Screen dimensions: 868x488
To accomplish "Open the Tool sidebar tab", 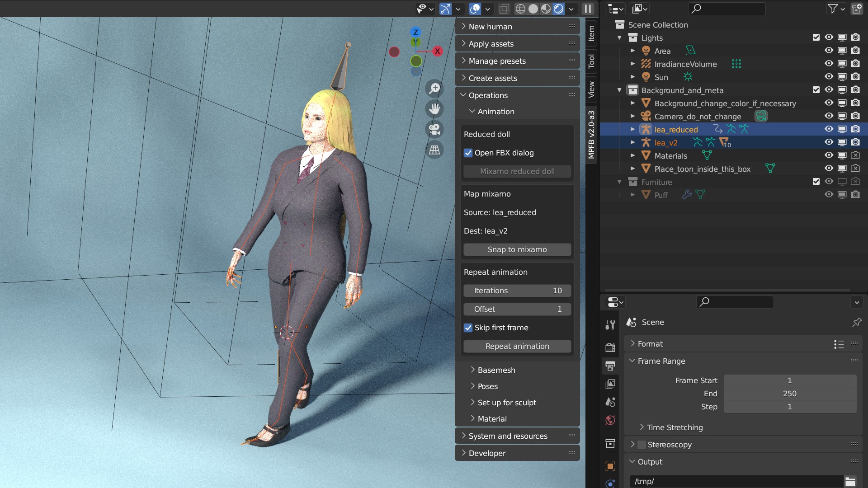I will (x=591, y=61).
